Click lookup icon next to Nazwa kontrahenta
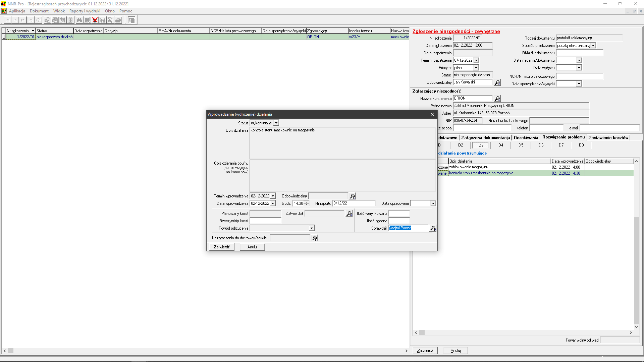 [497, 99]
